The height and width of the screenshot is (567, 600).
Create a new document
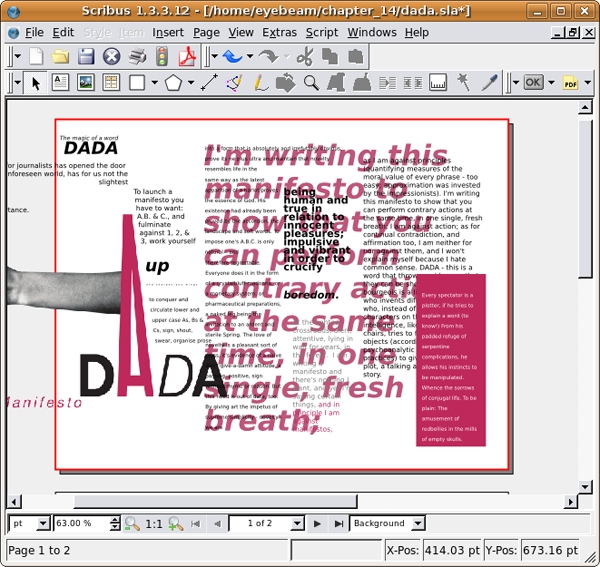[x=36, y=57]
